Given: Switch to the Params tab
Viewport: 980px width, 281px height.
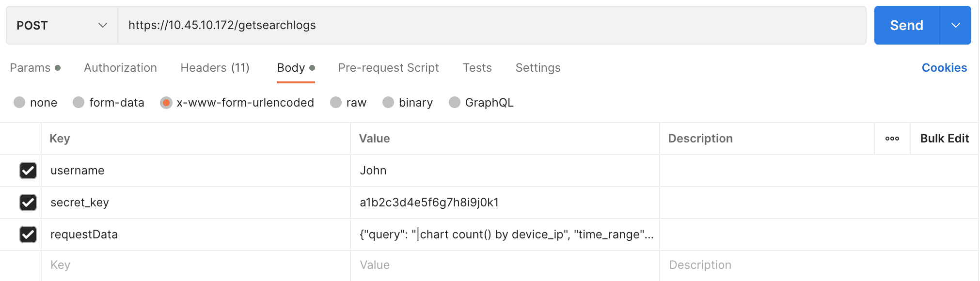Looking at the screenshot, I should 30,68.
